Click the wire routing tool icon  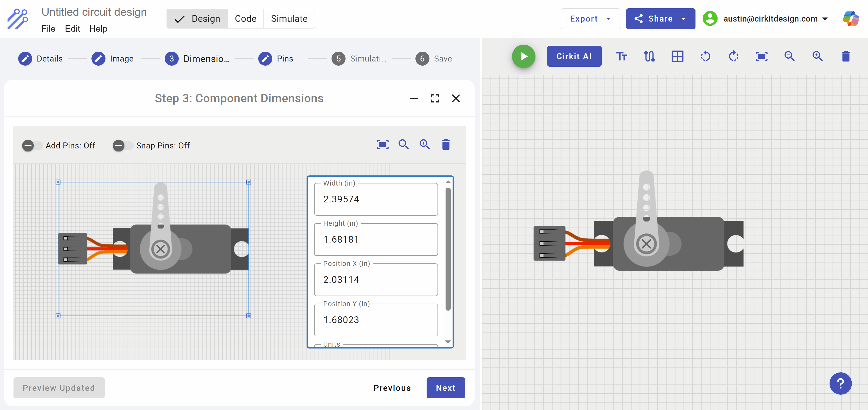[649, 56]
